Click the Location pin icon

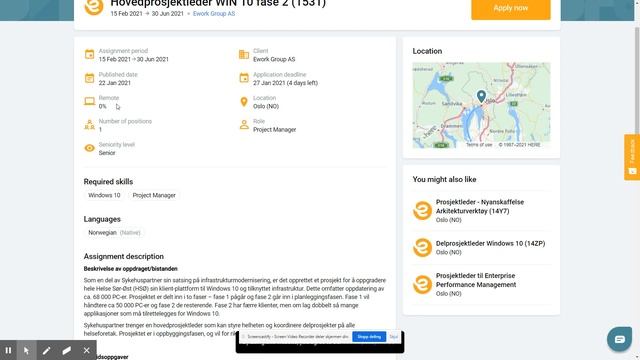(244, 102)
